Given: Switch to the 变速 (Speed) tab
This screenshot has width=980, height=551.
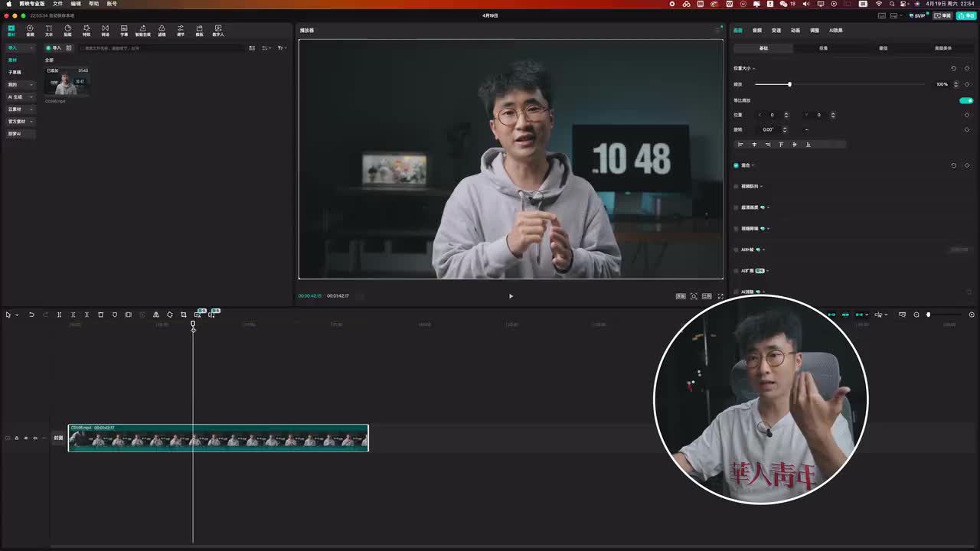Looking at the screenshot, I should tap(776, 31).
